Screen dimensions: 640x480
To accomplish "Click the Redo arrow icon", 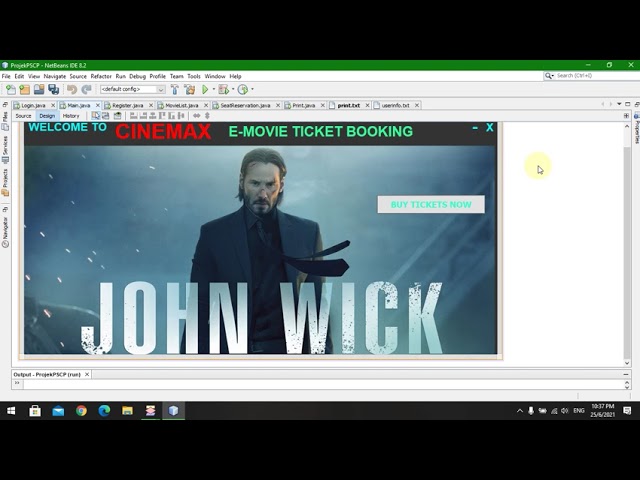I will 87,89.
